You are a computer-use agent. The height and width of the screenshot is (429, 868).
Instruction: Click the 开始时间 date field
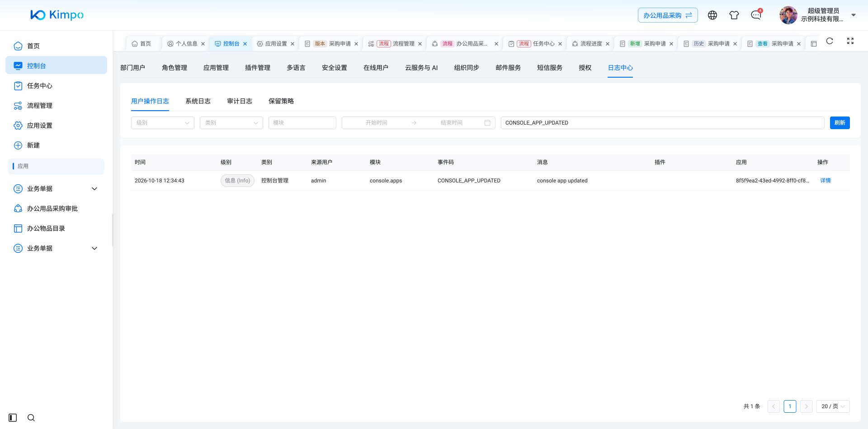tap(376, 123)
